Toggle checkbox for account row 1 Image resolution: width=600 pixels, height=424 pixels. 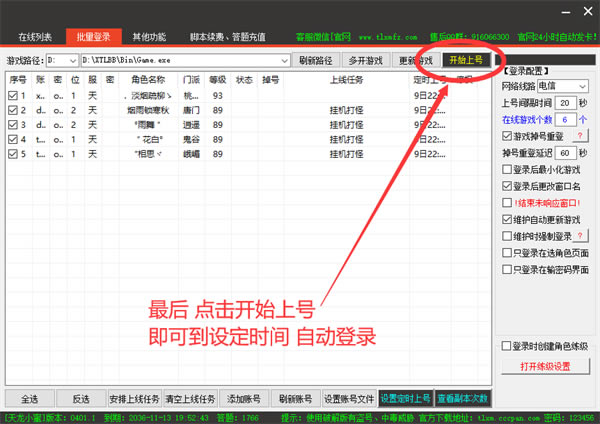12,96
